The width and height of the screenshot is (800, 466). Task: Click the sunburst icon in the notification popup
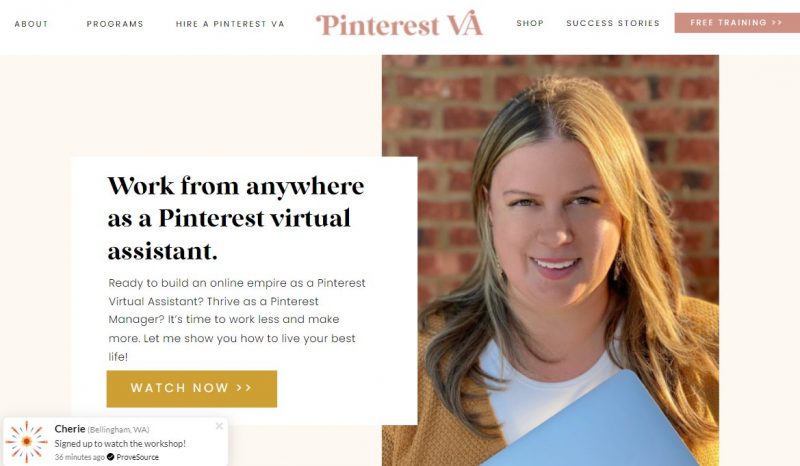(27, 442)
